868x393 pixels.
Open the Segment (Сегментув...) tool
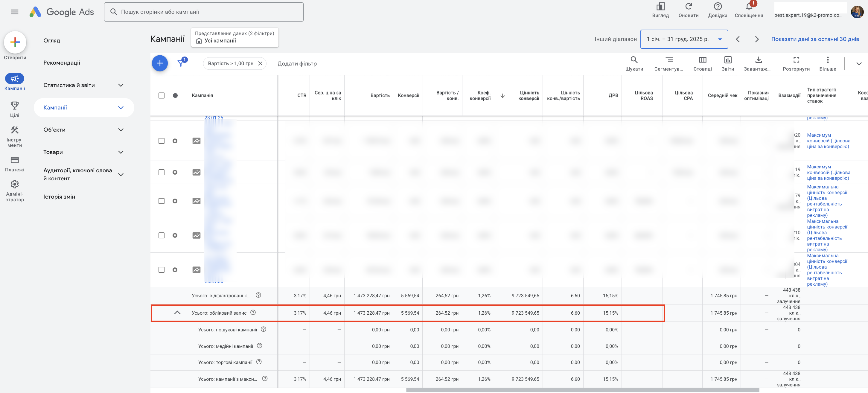click(x=669, y=60)
